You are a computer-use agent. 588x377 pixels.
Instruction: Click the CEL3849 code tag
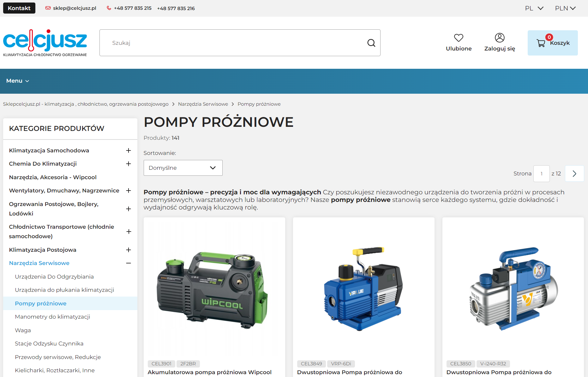click(311, 364)
